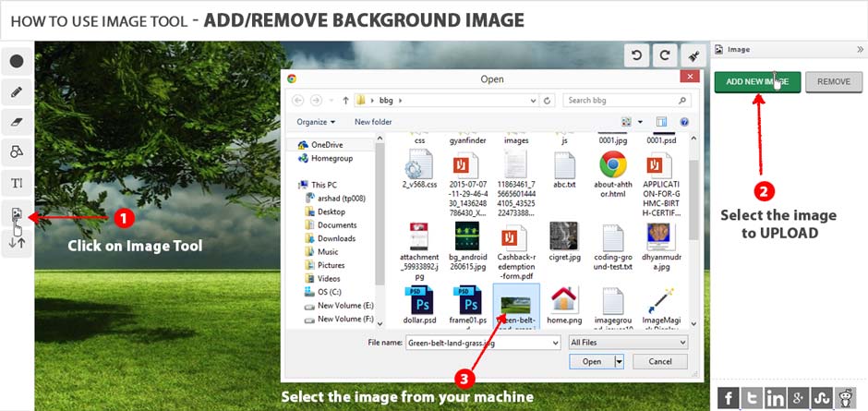Click the File name input field
The image size is (868, 411).
483,343
